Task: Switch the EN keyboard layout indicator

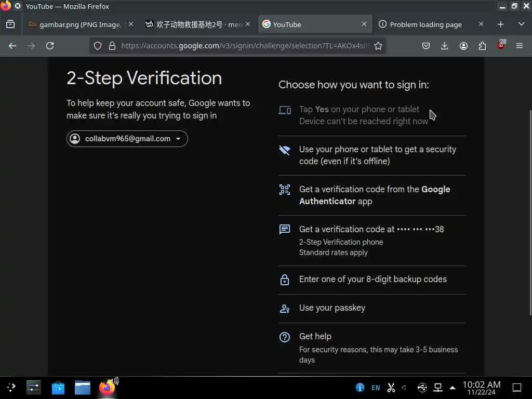Action: click(376, 388)
